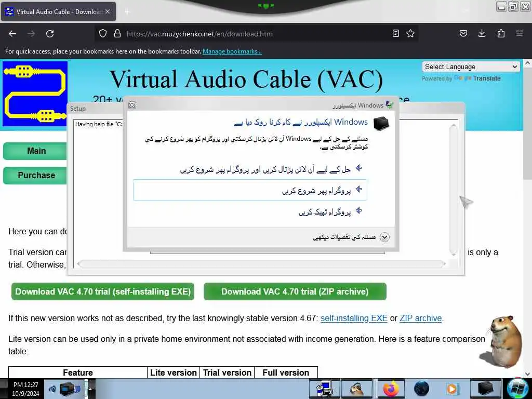The image size is (532, 399).
Task: Show hidden system tray icons arrow
Action: tap(90, 389)
